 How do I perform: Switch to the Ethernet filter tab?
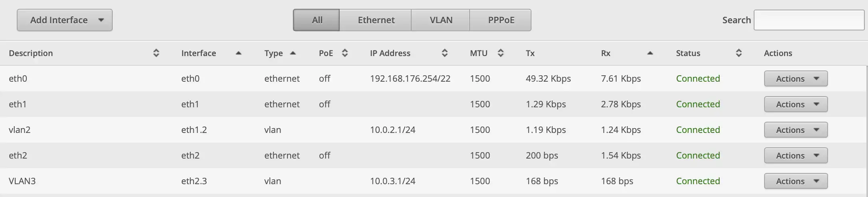tap(376, 20)
